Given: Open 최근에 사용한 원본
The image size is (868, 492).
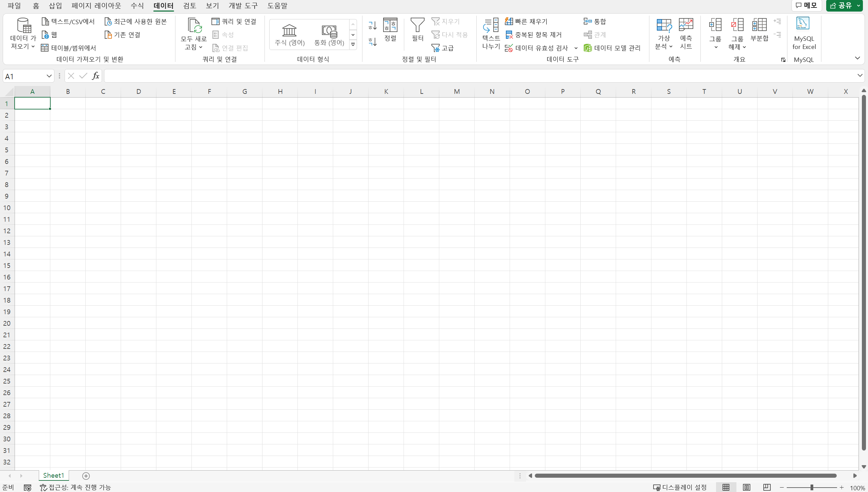Looking at the screenshot, I should (136, 21).
